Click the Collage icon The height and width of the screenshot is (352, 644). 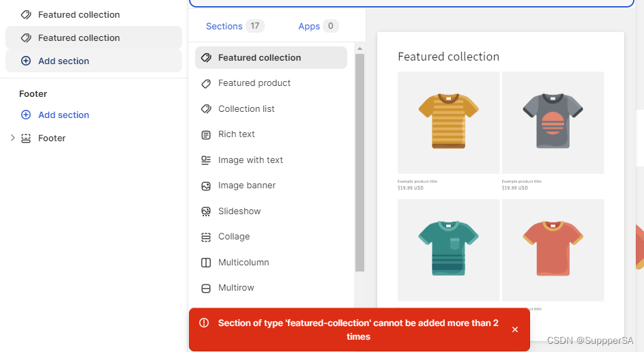[206, 237]
